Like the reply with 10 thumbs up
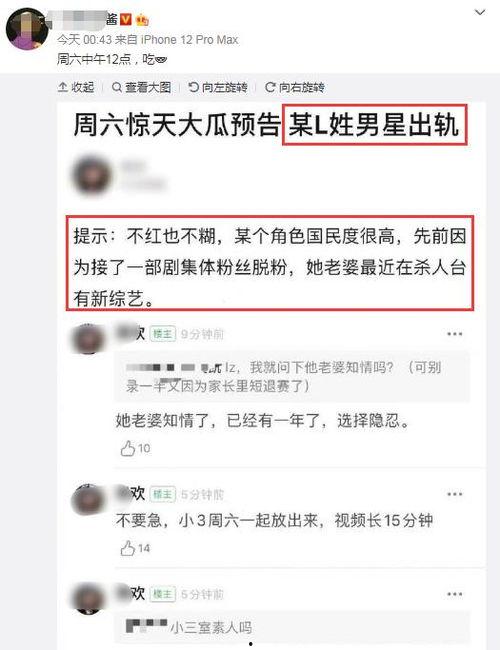 pos(135,448)
